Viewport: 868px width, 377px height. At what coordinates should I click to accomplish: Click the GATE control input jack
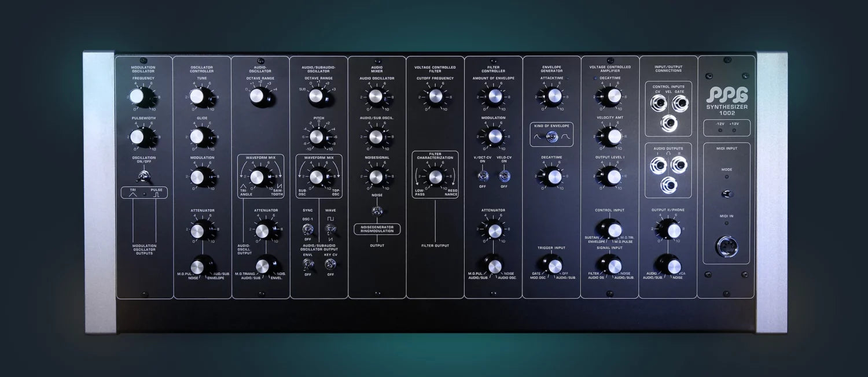(x=679, y=105)
